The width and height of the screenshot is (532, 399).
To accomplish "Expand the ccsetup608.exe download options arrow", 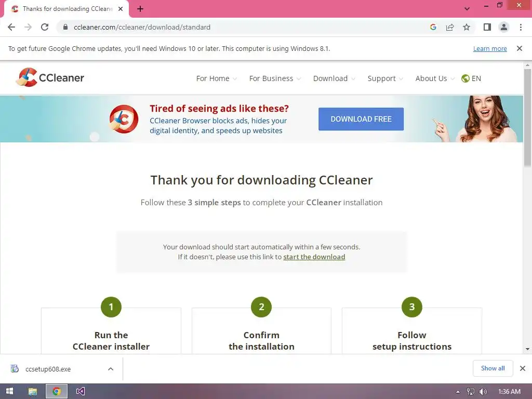I will (111, 369).
